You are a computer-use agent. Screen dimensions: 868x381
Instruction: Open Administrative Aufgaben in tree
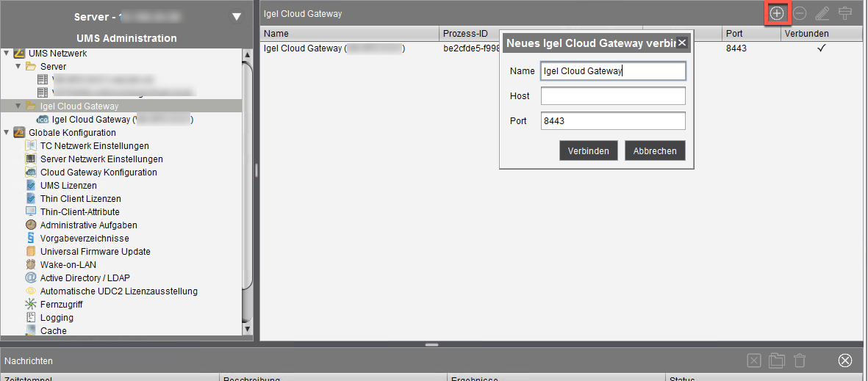click(89, 225)
